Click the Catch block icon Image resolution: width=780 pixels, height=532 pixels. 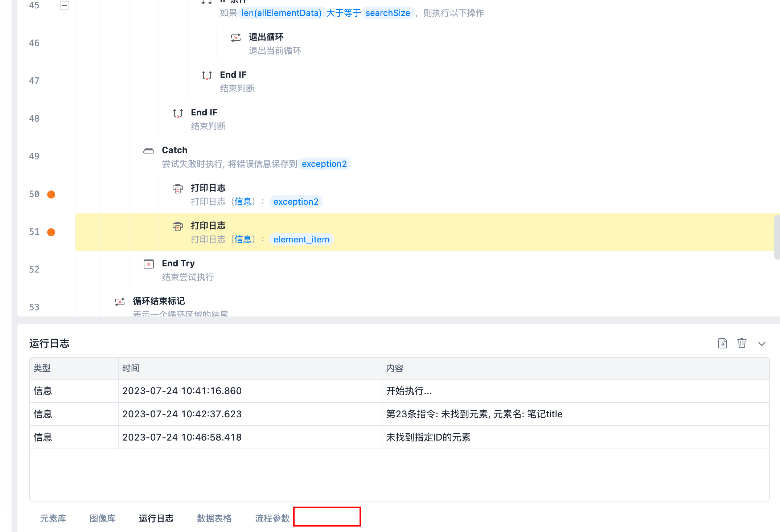[x=149, y=151]
